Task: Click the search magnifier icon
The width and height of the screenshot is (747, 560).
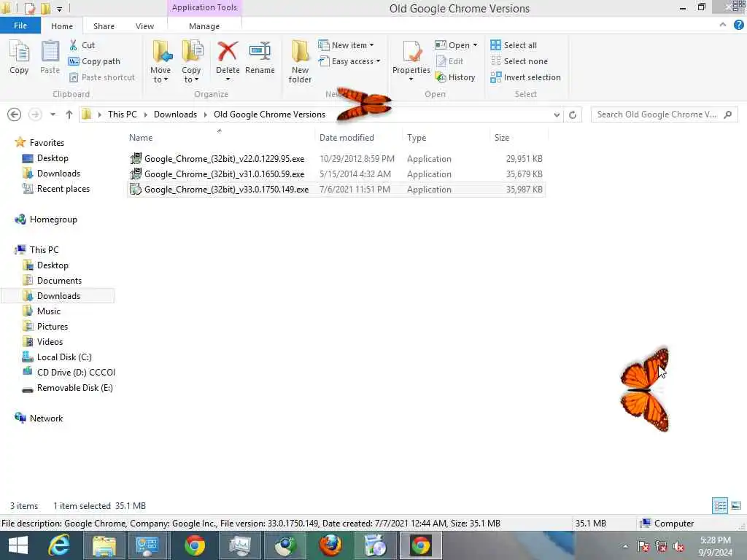Action: coord(727,114)
